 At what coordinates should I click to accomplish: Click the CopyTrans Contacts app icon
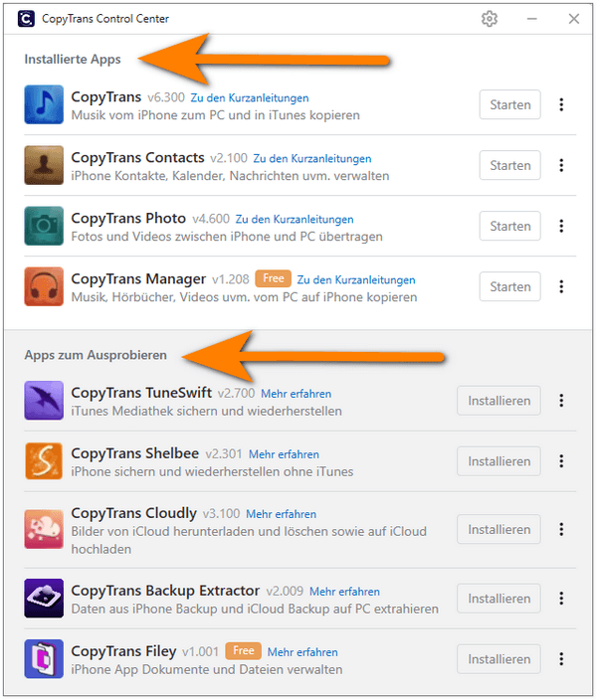[x=44, y=165]
